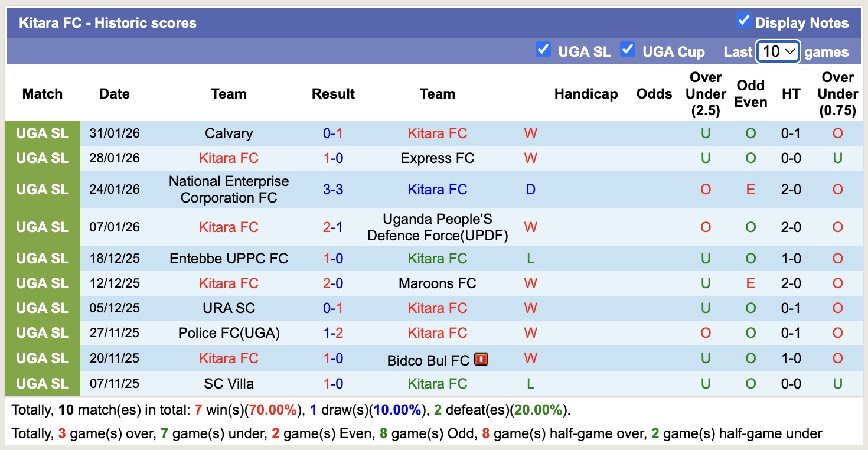868x450 pixels.
Task: Open the Last games count dropdown
Action: (778, 51)
